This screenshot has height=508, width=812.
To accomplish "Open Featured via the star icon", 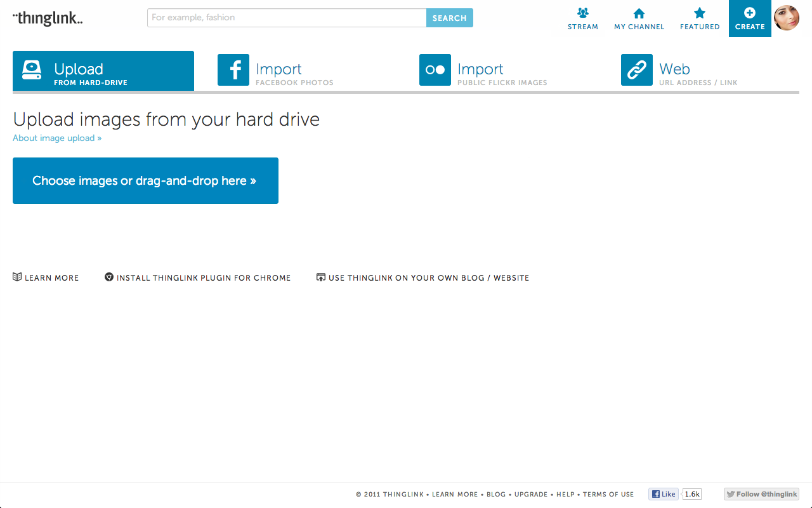I will pos(700,13).
